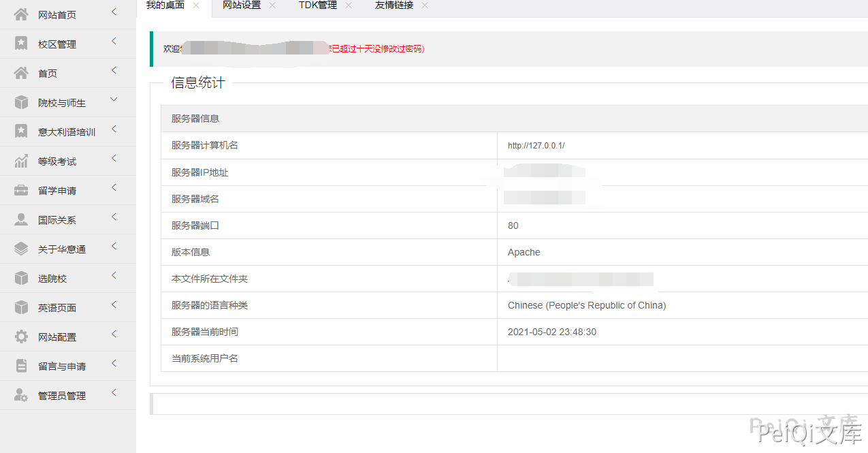Collapse the 院校与师生 menu arrow

114,99
